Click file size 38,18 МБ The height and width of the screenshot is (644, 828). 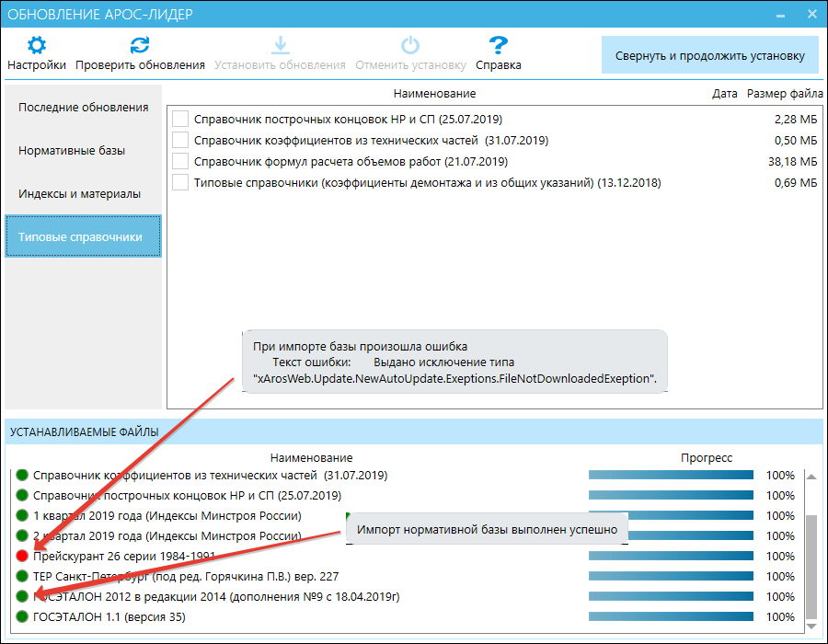[793, 162]
